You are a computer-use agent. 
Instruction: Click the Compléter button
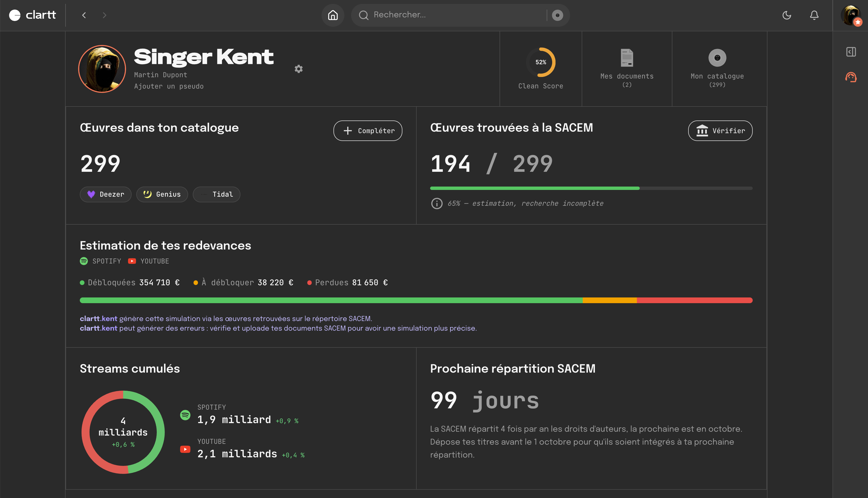368,131
